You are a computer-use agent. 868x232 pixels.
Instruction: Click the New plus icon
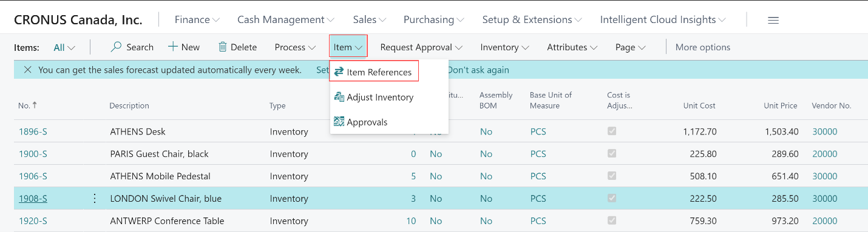(173, 47)
